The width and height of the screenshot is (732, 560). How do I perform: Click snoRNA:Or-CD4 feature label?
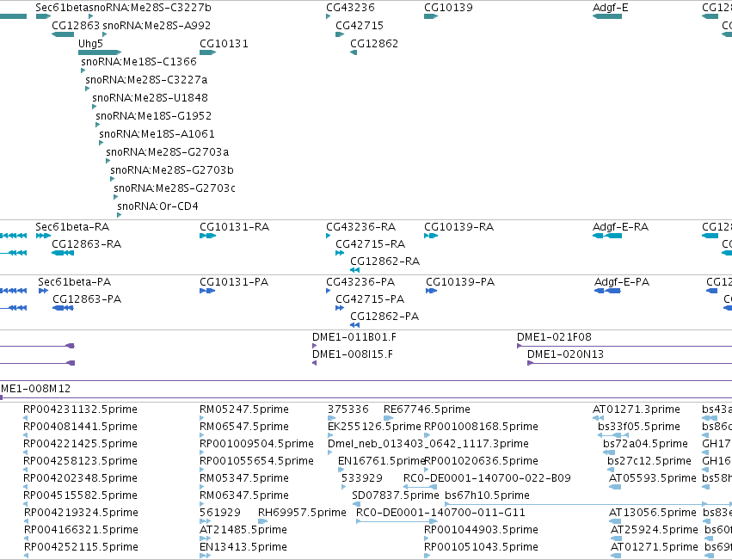[x=157, y=206]
